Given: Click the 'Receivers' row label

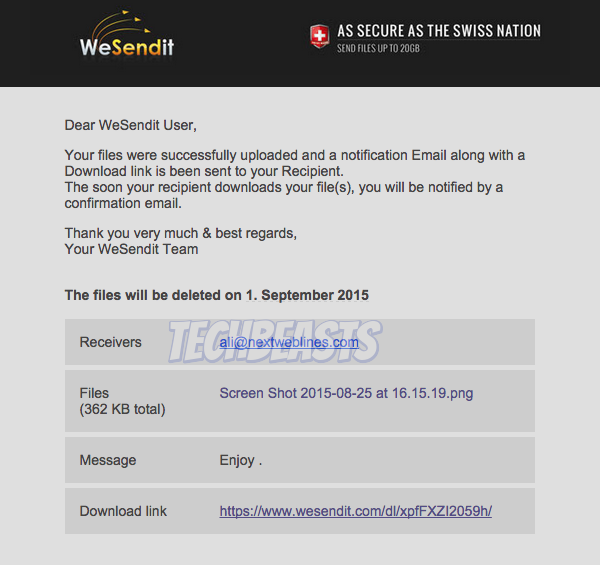Looking at the screenshot, I should 110,342.
